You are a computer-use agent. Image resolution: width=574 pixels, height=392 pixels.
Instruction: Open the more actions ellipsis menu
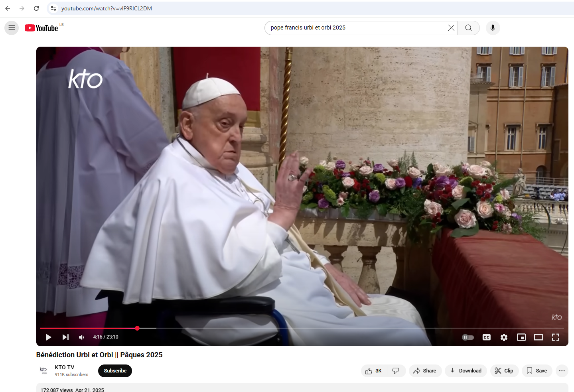pos(562,370)
